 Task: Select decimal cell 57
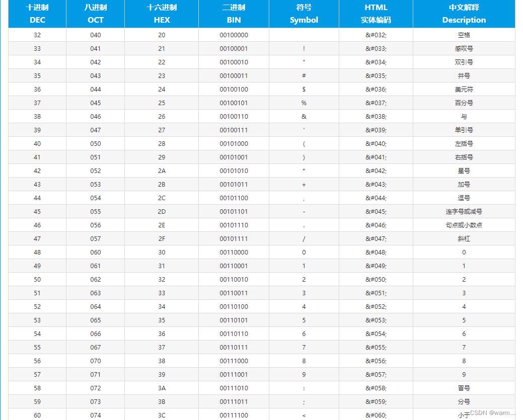click(37, 375)
